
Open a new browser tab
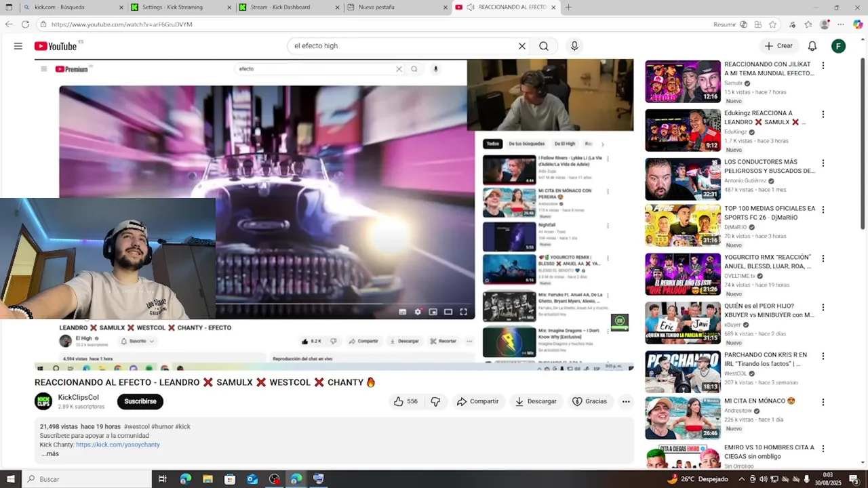(x=568, y=7)
